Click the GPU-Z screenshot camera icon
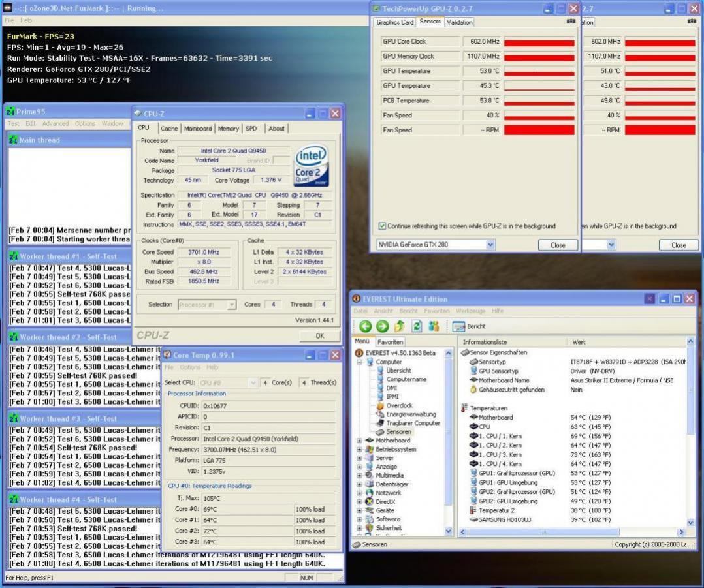The width and height of the screenshot is (704, 588). coord(571,21)
